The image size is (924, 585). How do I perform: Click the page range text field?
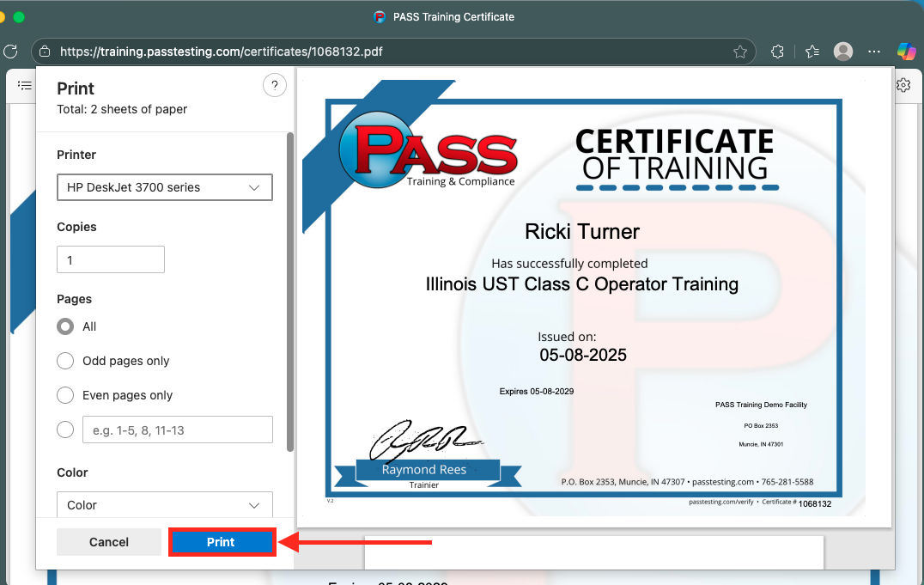click(x=178, y=430)
